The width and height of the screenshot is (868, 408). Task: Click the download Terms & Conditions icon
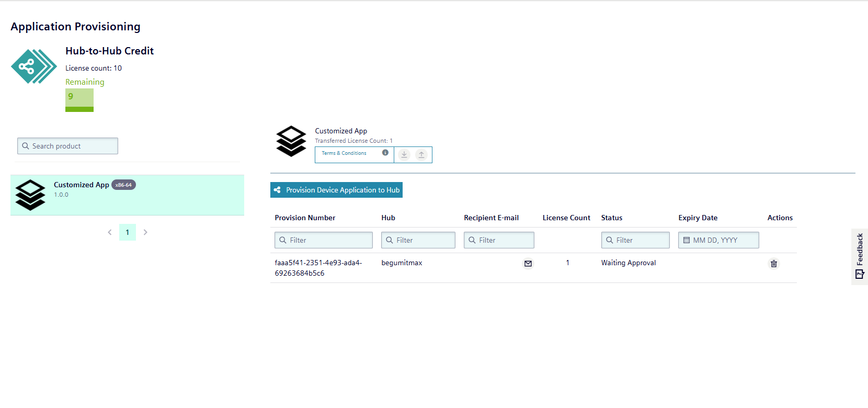[x=404, y=155]
